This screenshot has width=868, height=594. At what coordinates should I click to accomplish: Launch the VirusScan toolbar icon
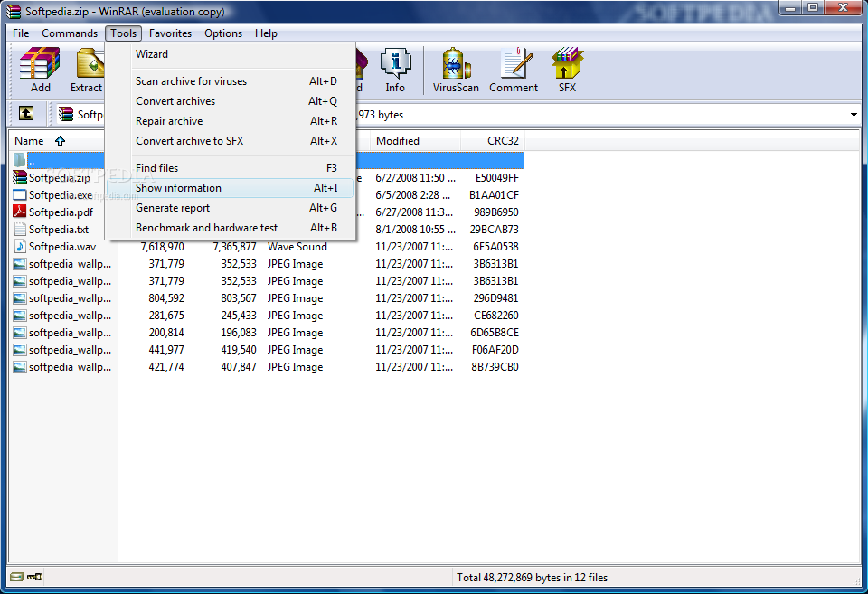[456, 70]
